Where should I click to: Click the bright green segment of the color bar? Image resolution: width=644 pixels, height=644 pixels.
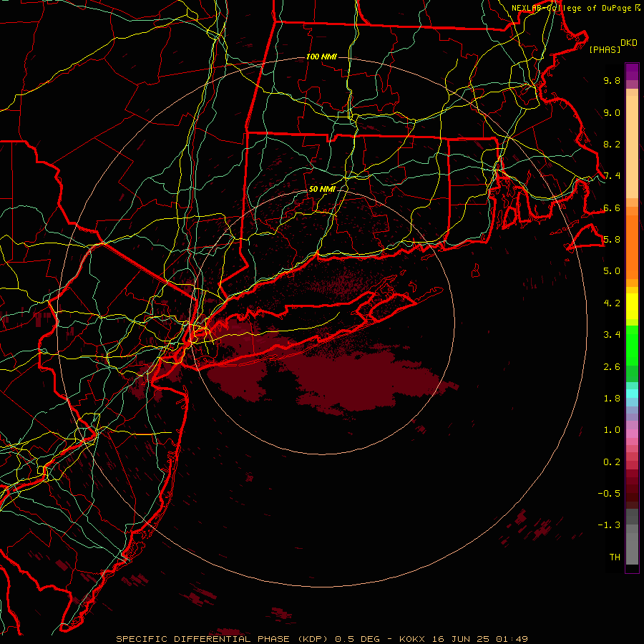[632, 346]
